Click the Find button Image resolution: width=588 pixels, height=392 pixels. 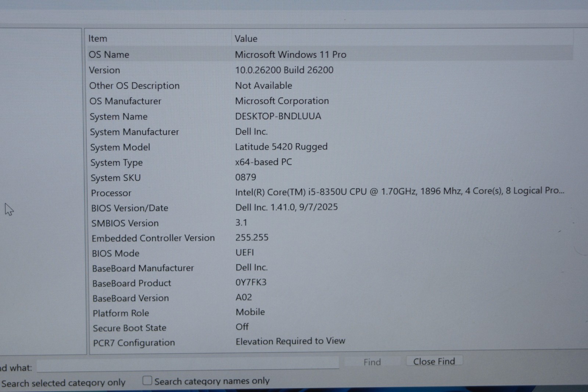(372, 362)
